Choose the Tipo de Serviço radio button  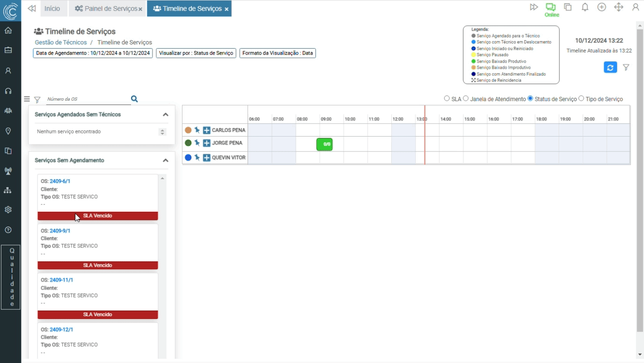[x=581, y=99]
